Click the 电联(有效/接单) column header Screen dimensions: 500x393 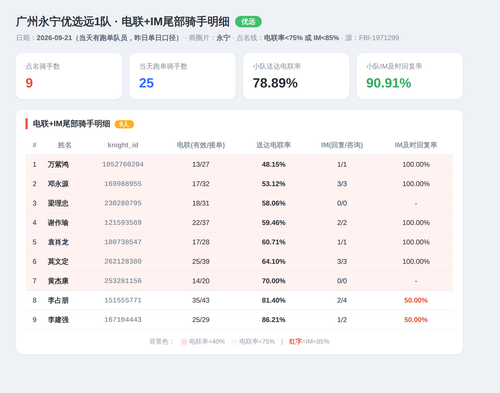coord(201,145)
